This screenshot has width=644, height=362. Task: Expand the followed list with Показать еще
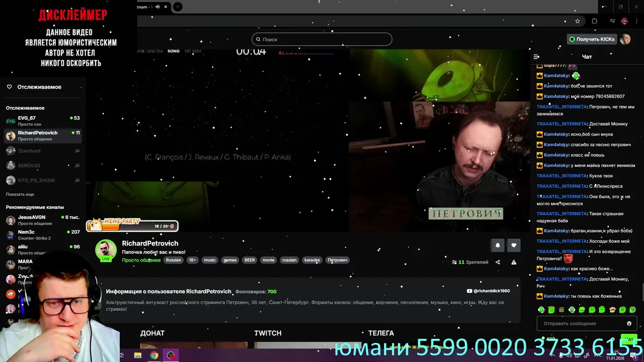(20, 194)
